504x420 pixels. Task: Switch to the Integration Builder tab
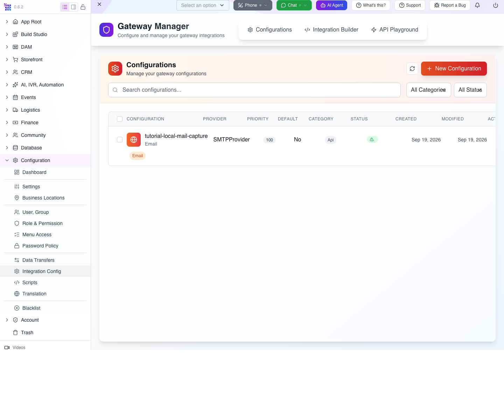[331, 30]
